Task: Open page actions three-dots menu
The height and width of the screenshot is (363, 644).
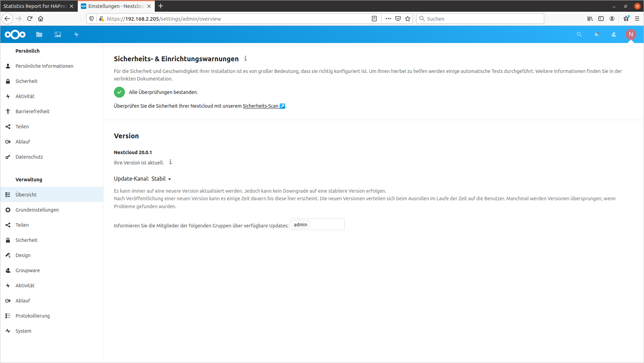Action: [388, 19]
